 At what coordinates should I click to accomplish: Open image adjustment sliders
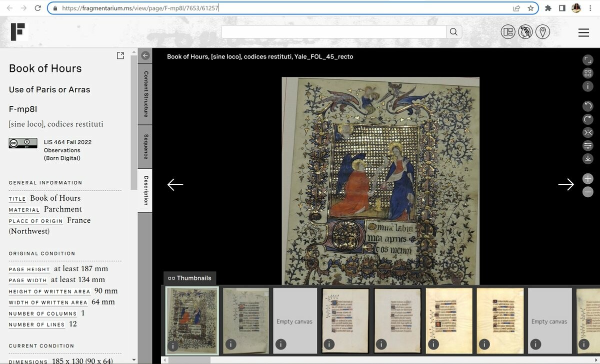(x=587, y=145)
